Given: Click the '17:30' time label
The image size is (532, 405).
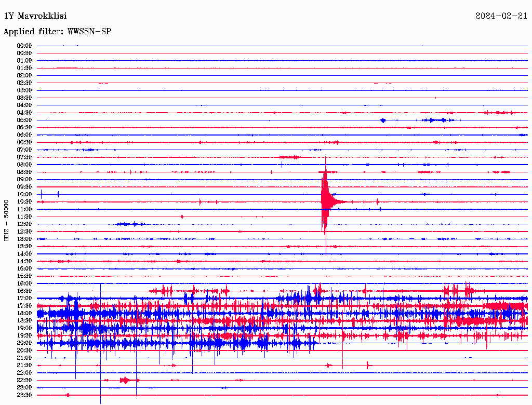Looking at the screenshot, I should 24,306.
